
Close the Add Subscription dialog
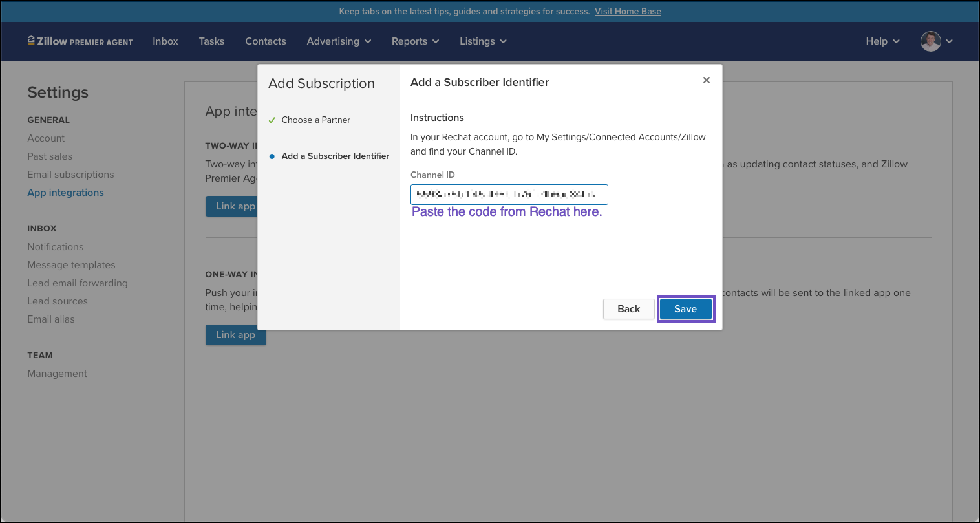pos(706,80)
